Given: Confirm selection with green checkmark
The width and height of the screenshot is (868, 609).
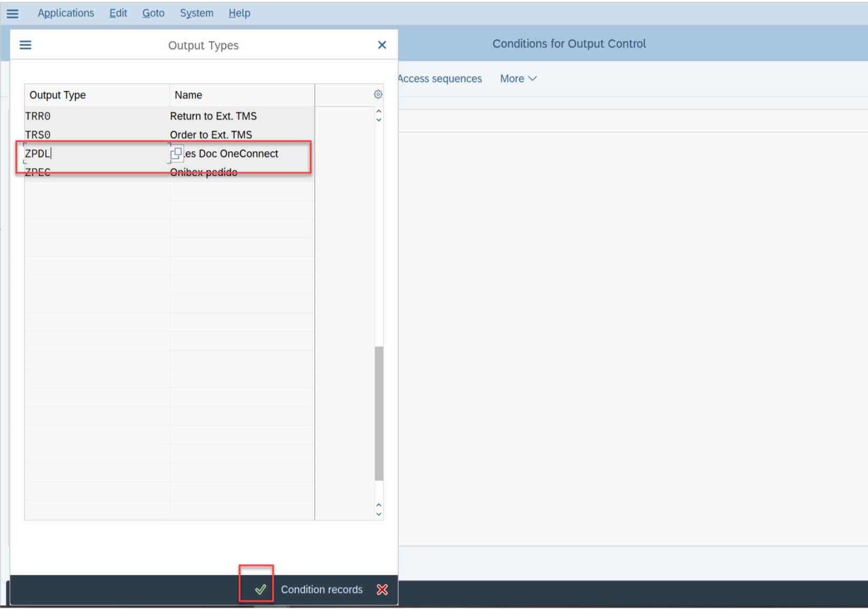Looking at the screenshot, I should coord(260,590).
